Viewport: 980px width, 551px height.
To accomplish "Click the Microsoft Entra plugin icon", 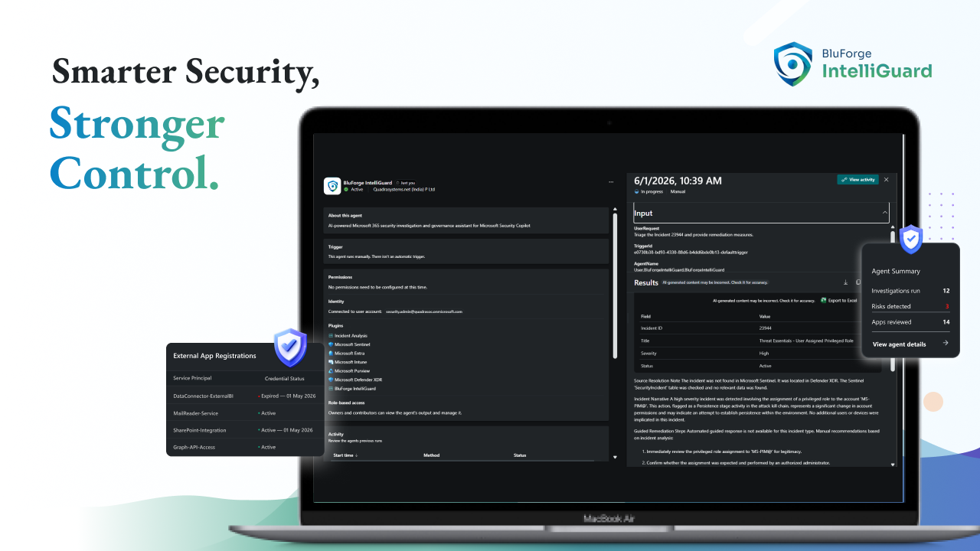I will [x=331, y=353].
